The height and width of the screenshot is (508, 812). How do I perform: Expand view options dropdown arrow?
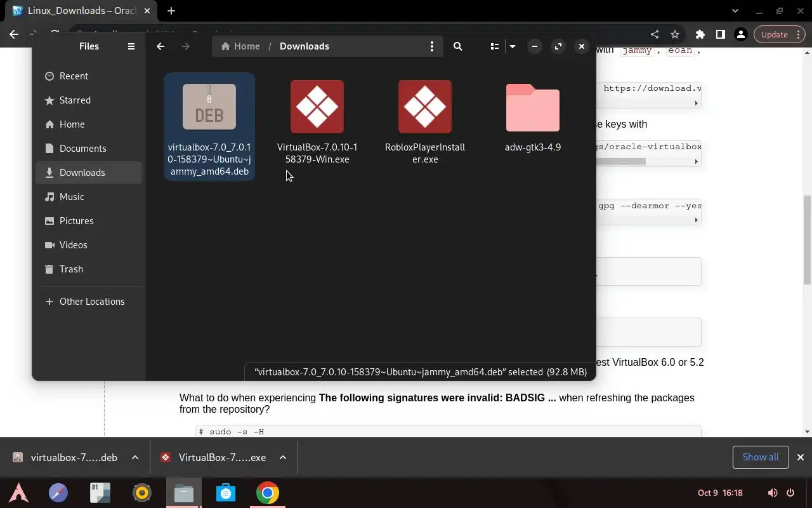click(x=513, y=46)
